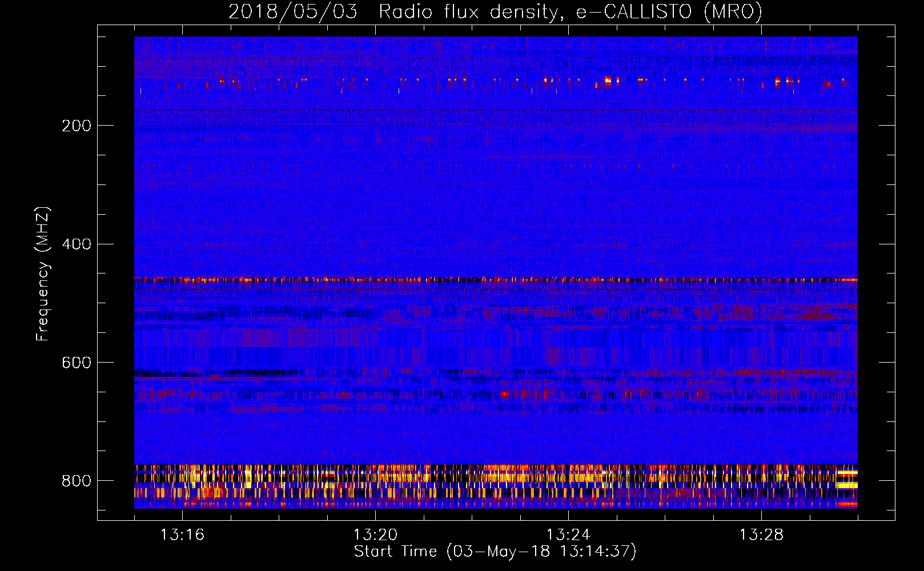Click the 13:20 time tick label
The height and width of the screenshot is (571, 924).
tap(375, 535)
